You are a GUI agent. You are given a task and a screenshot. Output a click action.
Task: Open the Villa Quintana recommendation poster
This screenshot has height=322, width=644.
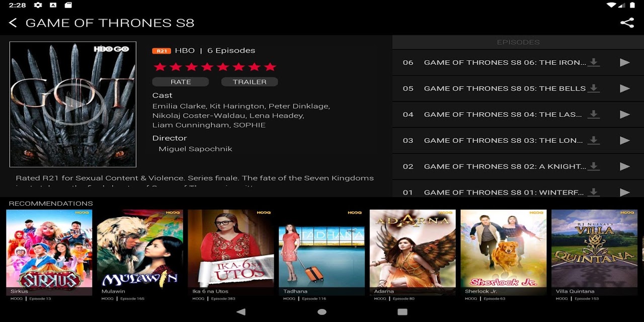point(594,252)
